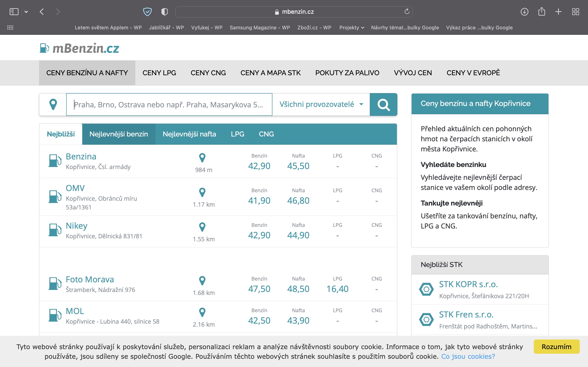The image size is (588, 367).
Task: Expand the Všichni provozovatelé dropdown
Action: [321, 104]
